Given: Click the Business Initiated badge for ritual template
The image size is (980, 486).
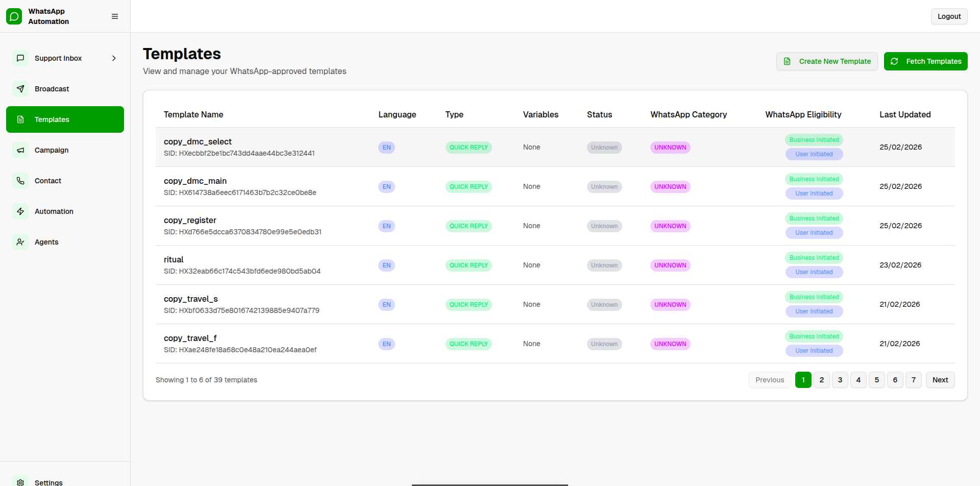Looking at the screenshot, I should [x=814, y=258].
